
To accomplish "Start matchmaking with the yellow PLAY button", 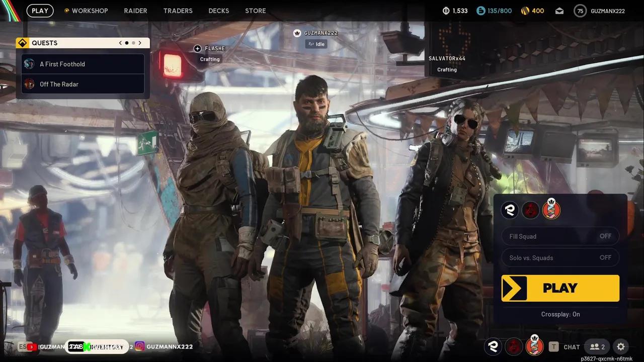I will 560,288.
